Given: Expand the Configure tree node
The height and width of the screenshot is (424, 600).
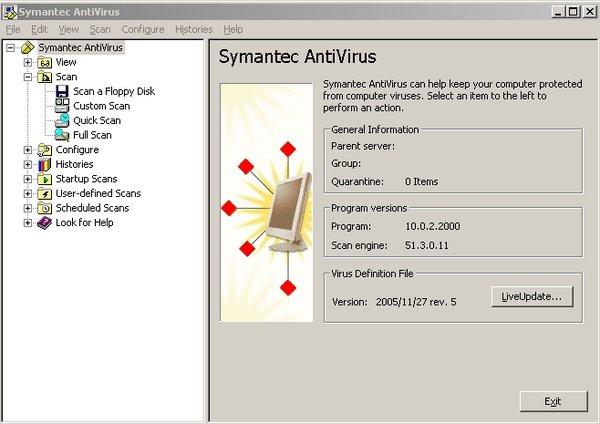Looking at the screenshot, I should point(28,150).
